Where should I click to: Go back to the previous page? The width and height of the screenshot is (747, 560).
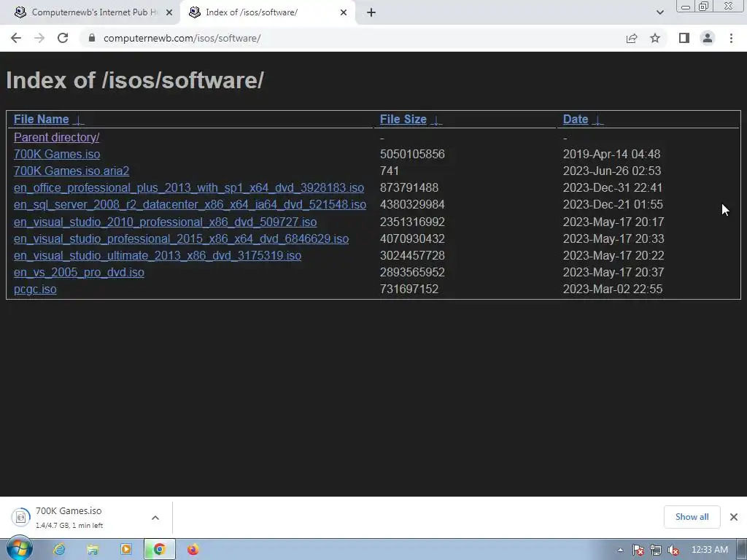pyautogui.click(x=16, y=38)
